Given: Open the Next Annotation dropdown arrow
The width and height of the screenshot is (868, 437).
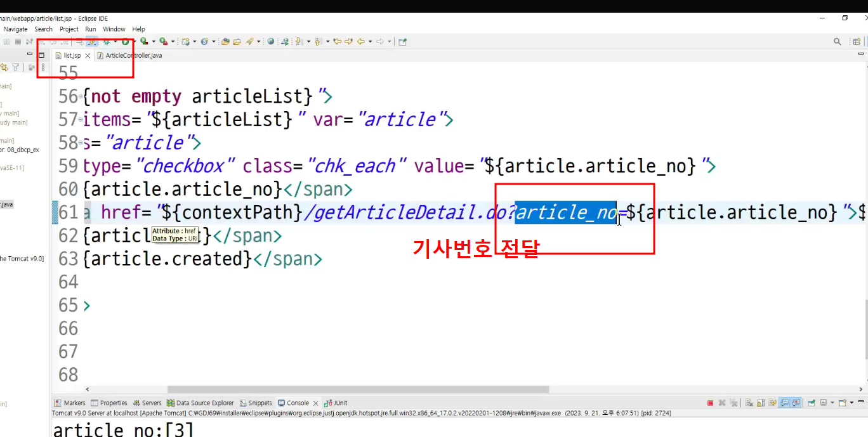Looking at the screenshot, I should 308,42.
